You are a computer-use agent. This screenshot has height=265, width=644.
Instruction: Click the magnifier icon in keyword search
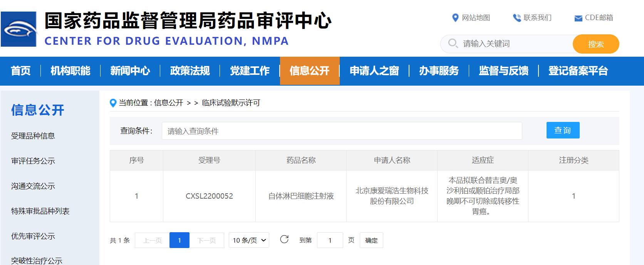coord(453,43)
